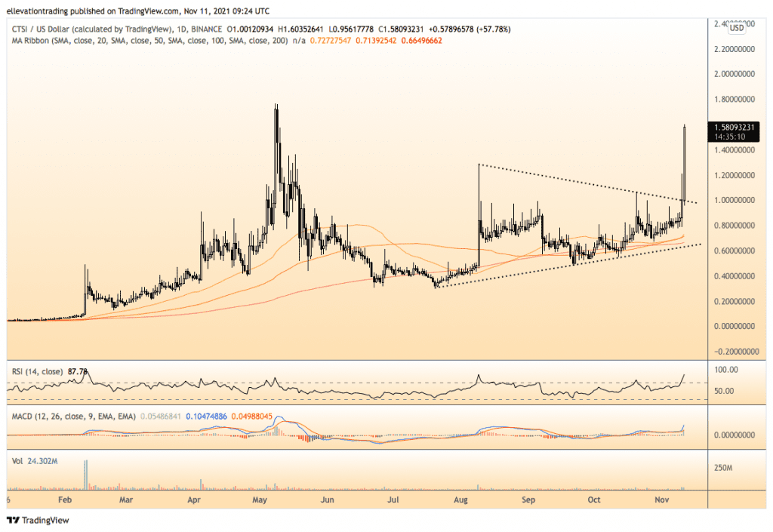Click the percent change (+57.78%)

tap(493, 29)
